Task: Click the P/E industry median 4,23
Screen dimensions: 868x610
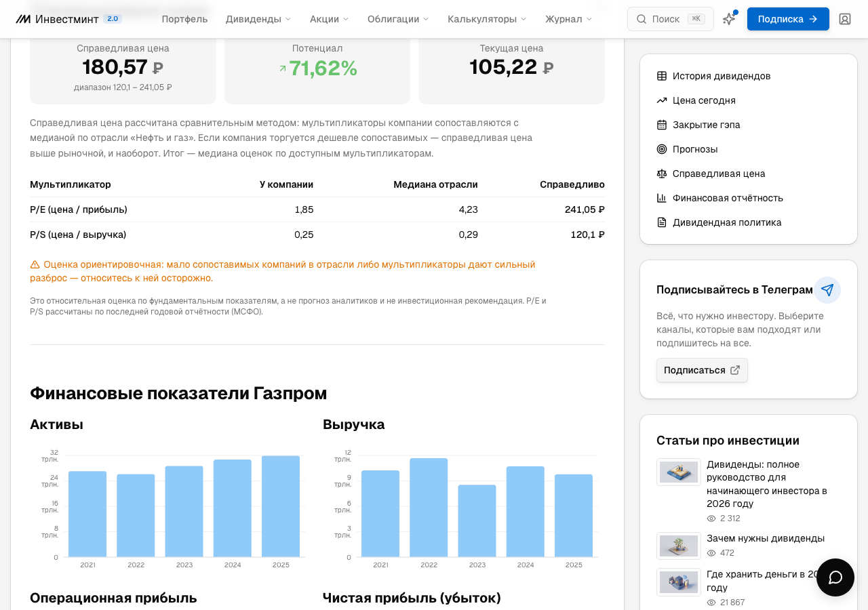Action: click(x=469, y=209)
